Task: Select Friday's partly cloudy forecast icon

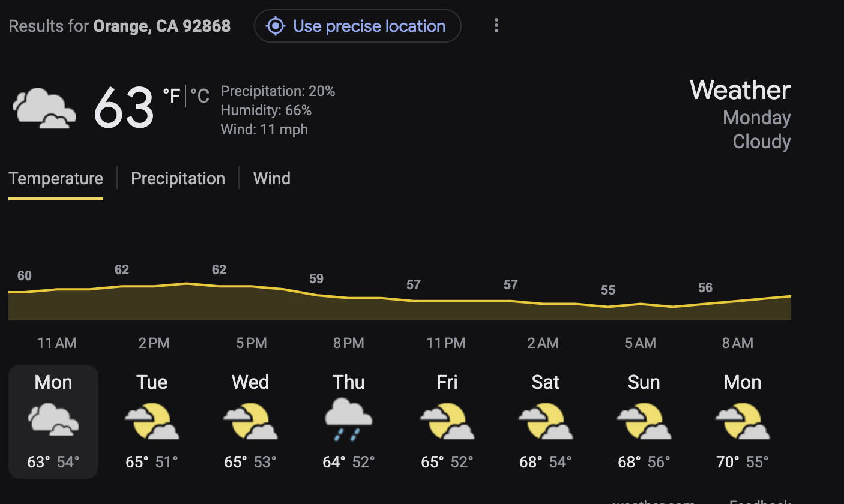Action: pos(447,422)
